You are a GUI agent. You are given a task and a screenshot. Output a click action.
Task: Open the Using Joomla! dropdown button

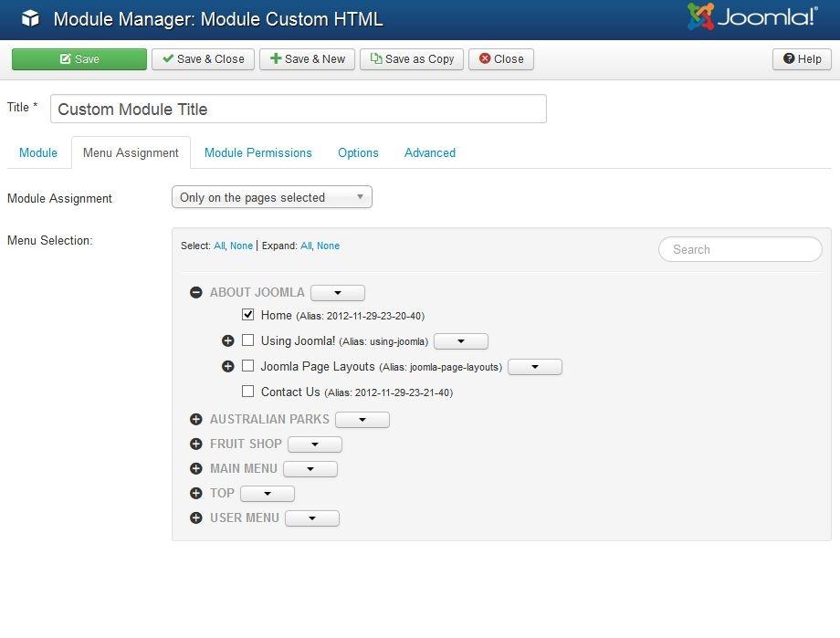(x=461, y=341)
